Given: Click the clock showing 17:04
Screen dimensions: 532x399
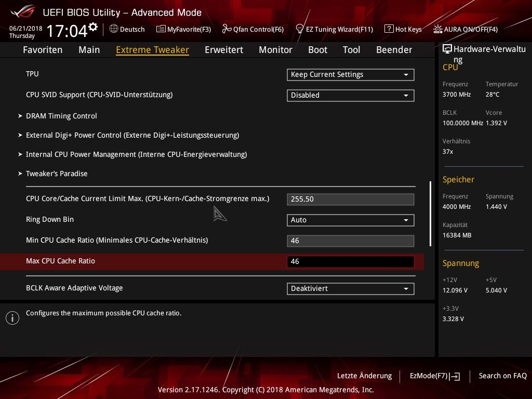Looking at the screenshot, I should click(67, 31).
